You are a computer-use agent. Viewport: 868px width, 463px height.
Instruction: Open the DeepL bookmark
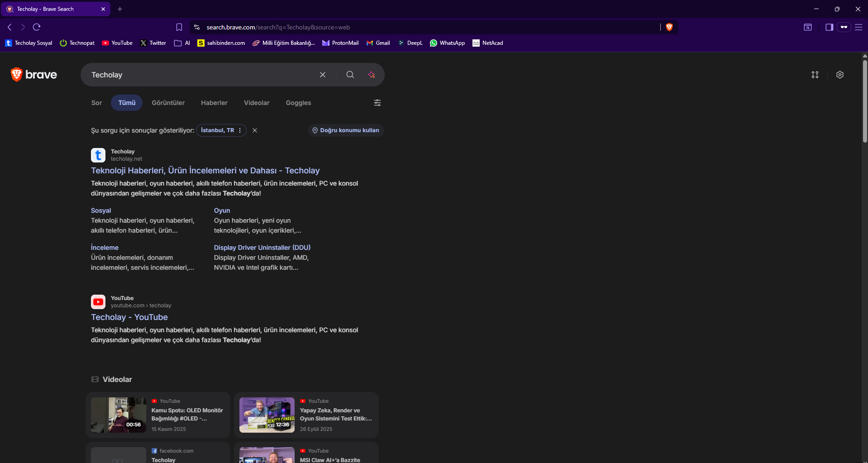(410, 43)
